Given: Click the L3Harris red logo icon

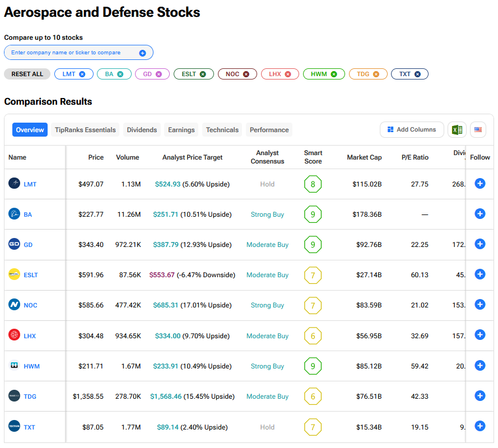Looking at the screenshot, I should tap(15, 335).
